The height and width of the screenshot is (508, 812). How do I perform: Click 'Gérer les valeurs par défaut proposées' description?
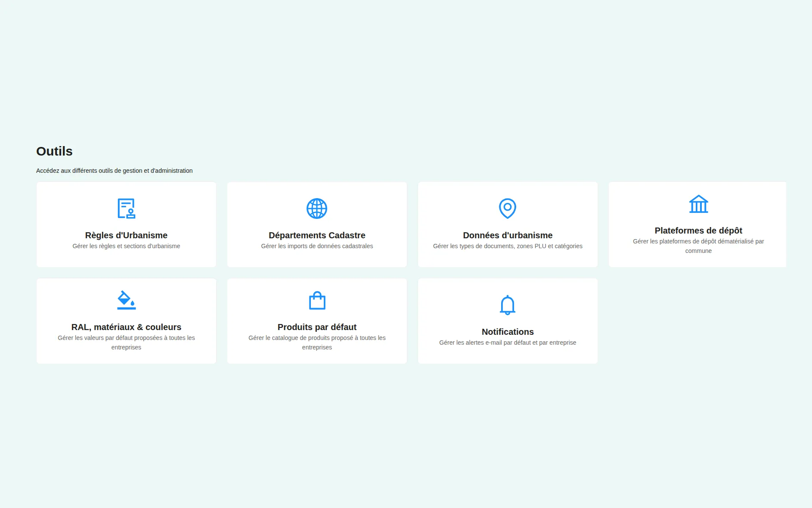coord(126,343)
